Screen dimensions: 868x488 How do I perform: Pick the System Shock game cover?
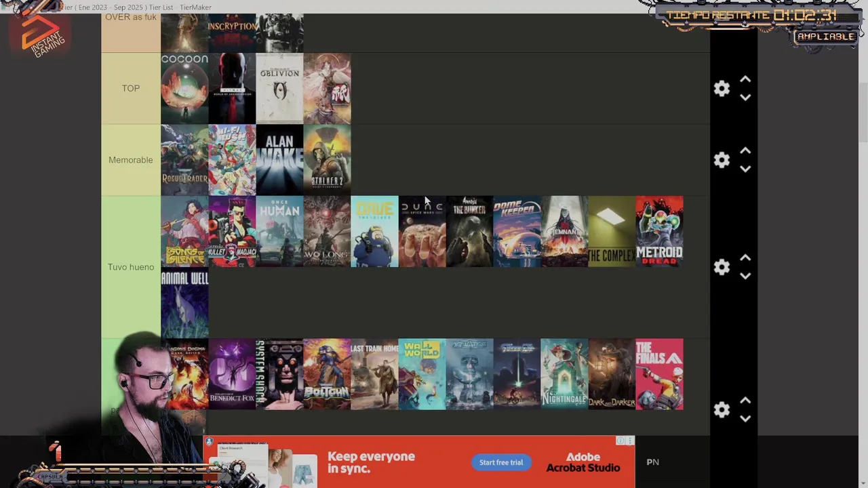click(x=279, y=374)
